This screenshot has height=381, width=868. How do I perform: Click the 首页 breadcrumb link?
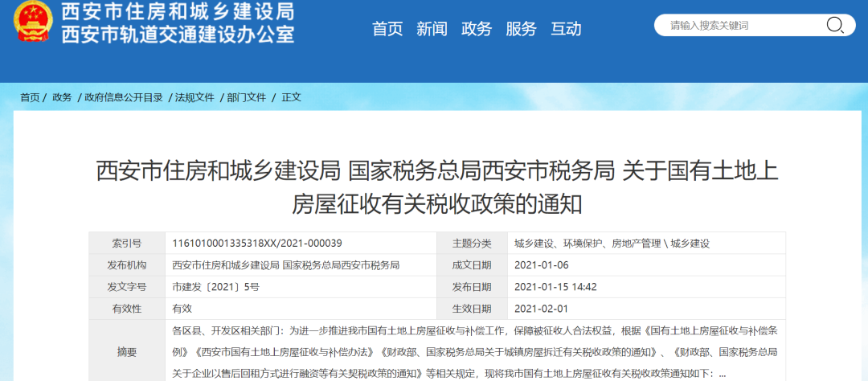(30, 97)
